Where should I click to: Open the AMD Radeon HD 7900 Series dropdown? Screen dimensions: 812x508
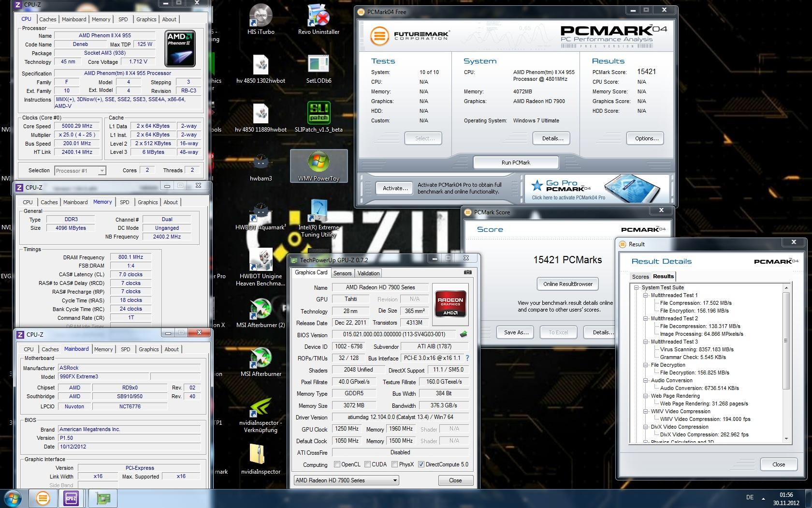pyautogui.click(x=346, y=480)
